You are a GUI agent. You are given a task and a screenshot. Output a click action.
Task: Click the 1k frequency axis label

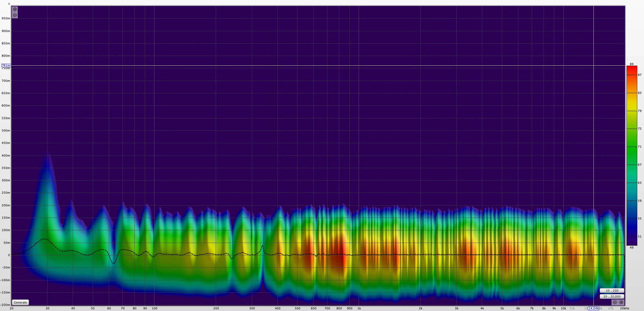pyautogui.click(x=359, y=308)
